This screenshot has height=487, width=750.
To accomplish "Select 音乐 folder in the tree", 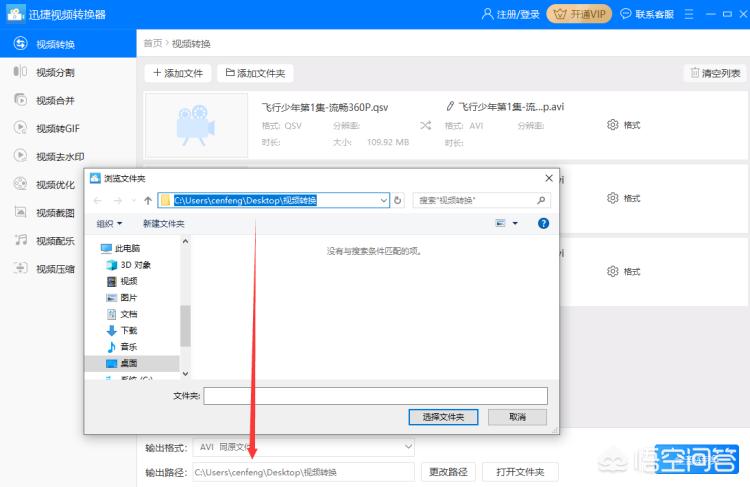I will pyautogui.click(x=122, y=346).
